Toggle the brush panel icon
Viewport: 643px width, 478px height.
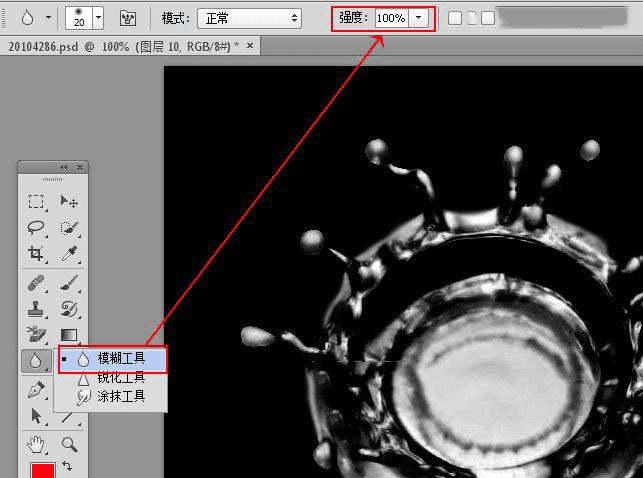(x=128, y=18)
